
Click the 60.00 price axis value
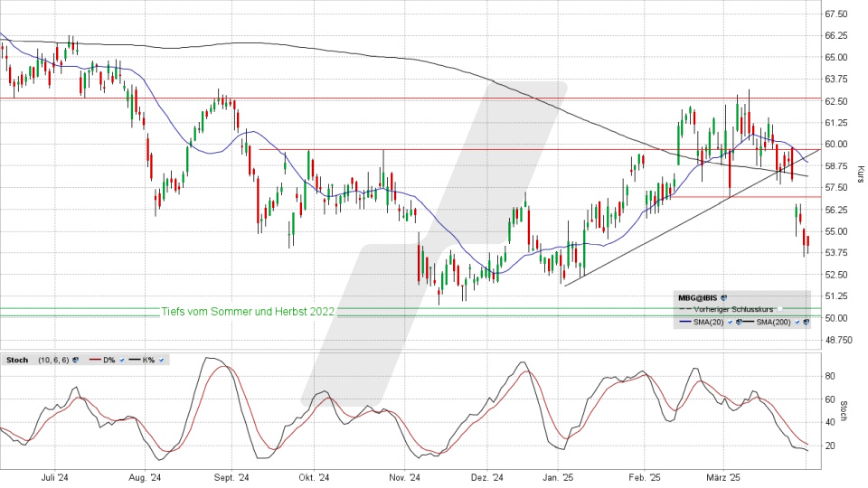coord(835,144)
